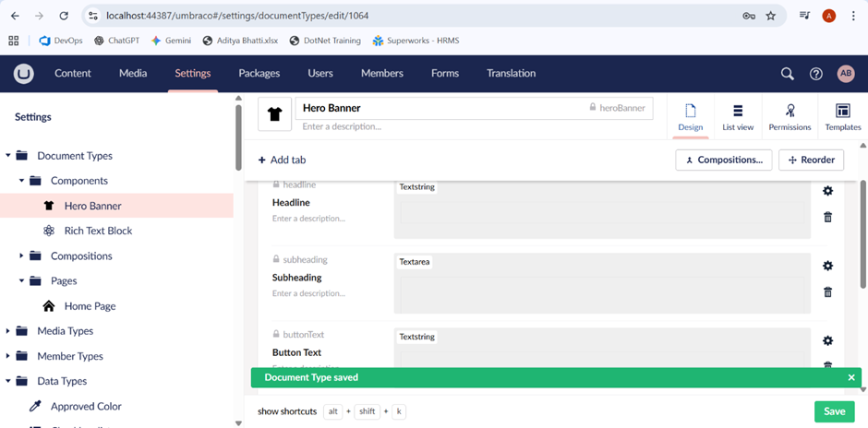868x428 pixels.
Task: Expand the Compositions folder
Action: 22,256
